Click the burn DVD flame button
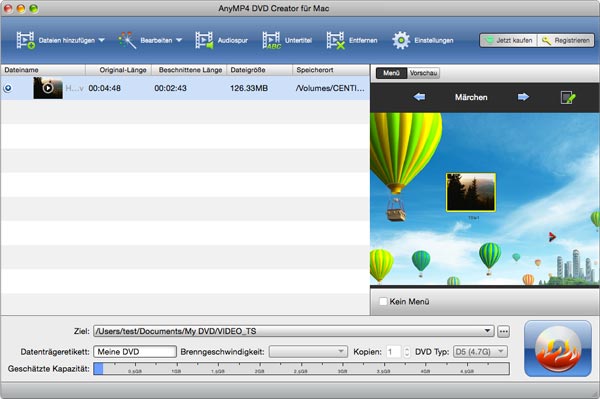 [558, 349]
